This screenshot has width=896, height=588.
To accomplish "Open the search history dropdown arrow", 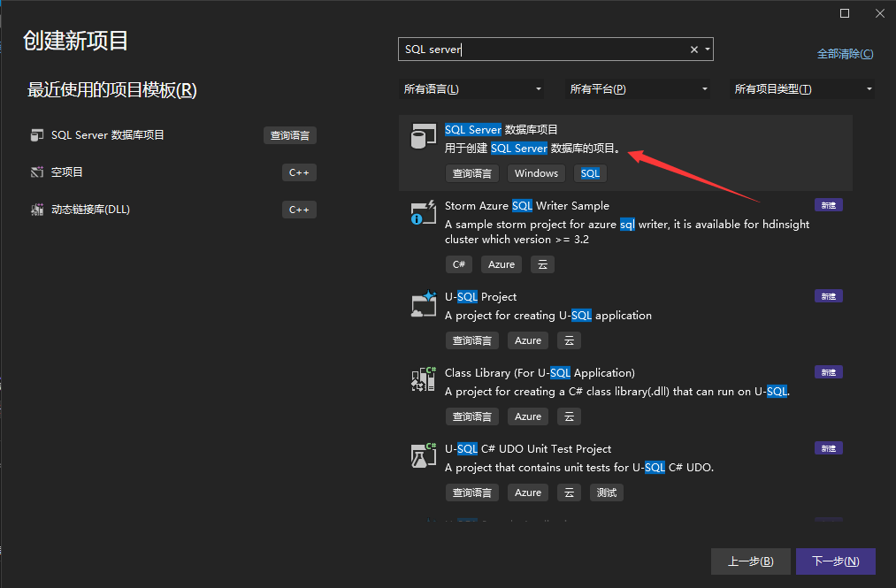I will [x=708, y=50].
